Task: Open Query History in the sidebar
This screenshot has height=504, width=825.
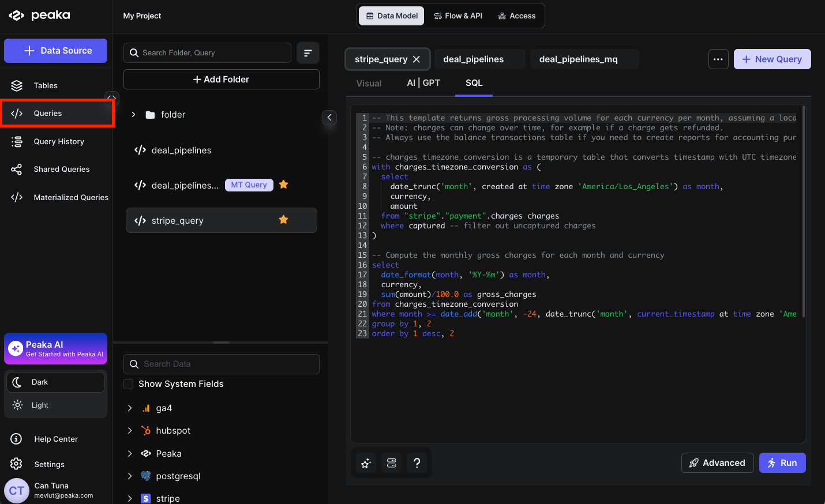Action: click(x=58, y=141)
